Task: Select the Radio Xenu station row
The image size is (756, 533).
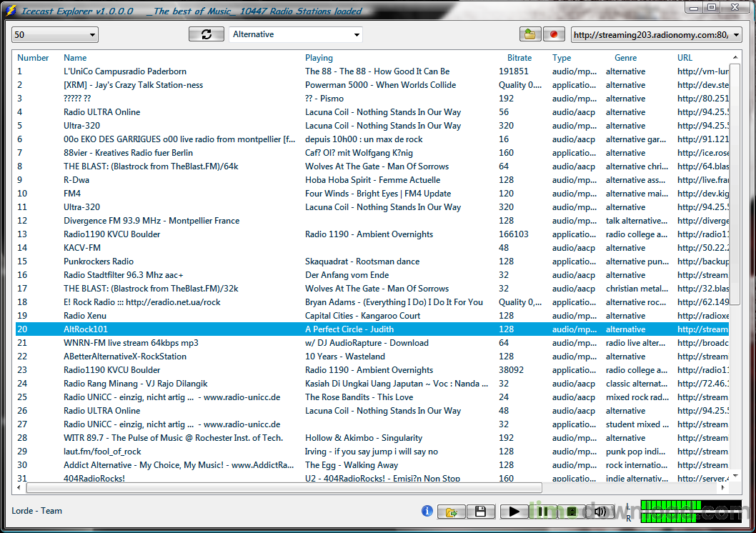Action: point(84,316)
